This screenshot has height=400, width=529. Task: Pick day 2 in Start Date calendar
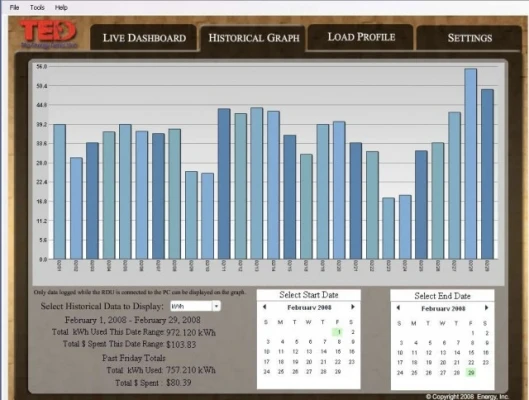click(353, 332)
